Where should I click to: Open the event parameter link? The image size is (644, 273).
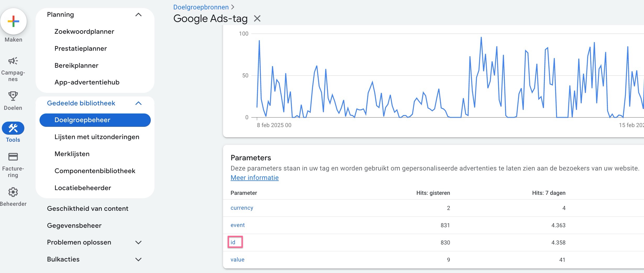pyautogui.click(x=237, y=225)
